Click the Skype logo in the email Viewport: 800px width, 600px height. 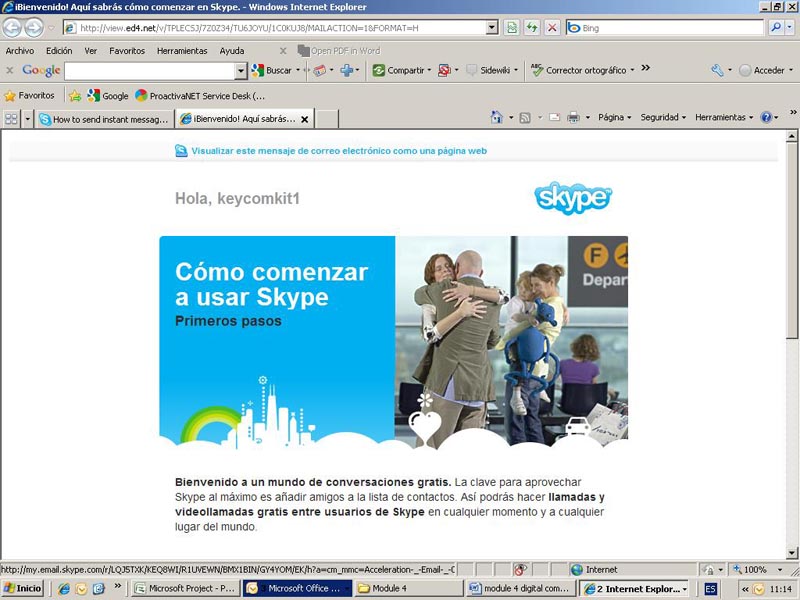pos(573,198)
